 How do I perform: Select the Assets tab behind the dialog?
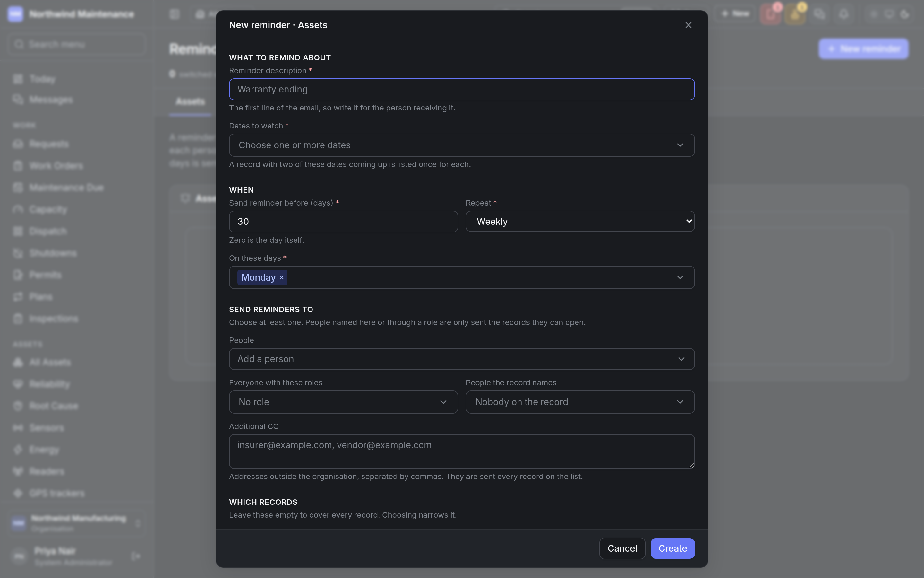point(190,102)
